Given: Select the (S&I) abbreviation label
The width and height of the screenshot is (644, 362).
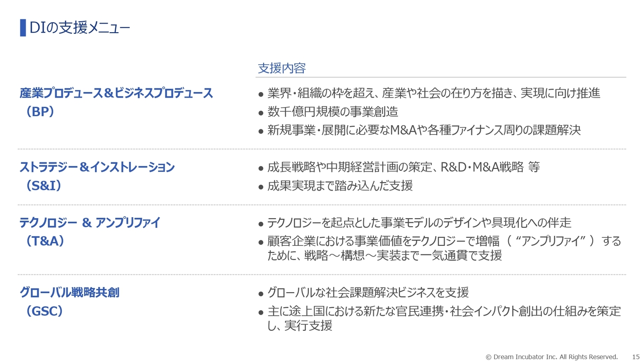Looking at the screenshot, I should coord(43,186).
